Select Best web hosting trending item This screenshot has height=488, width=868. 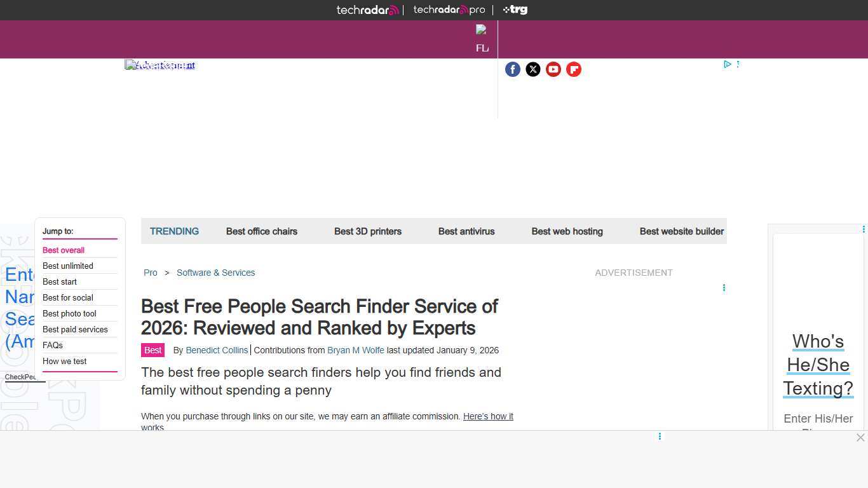coord(567,231)
